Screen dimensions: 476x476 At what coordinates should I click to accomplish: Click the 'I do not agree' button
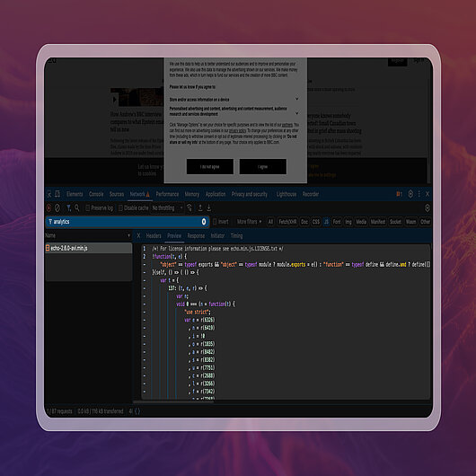point(210,166)
